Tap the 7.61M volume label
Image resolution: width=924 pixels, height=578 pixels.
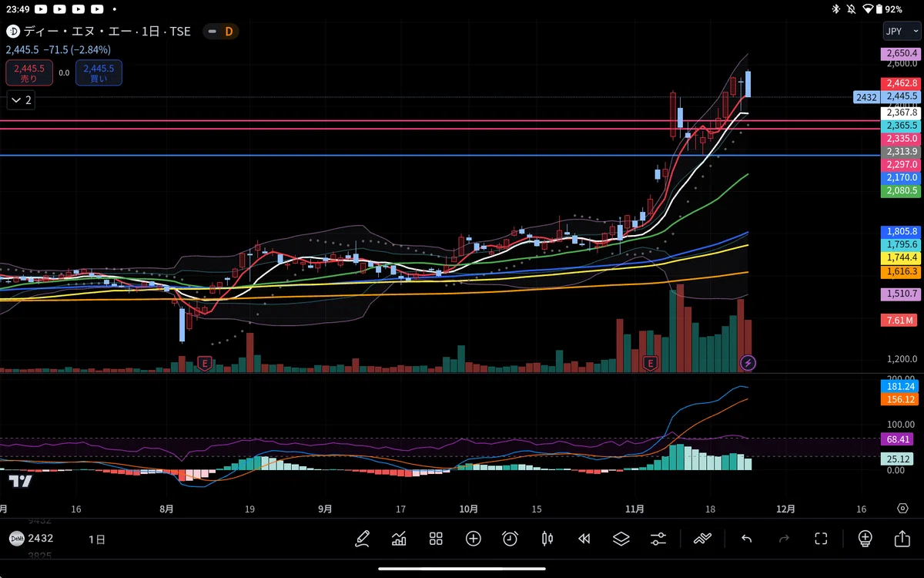click(x=899, y=321)
